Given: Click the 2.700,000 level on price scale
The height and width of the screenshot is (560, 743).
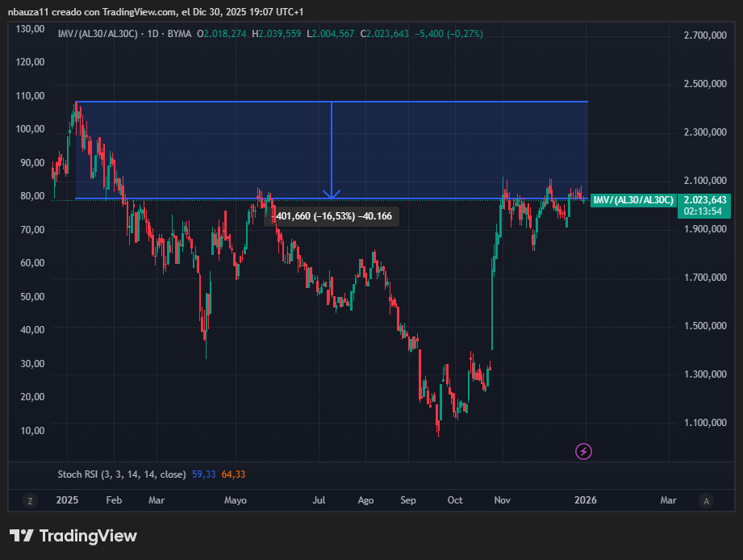Looking at the screenshot, I should point(706,36).
